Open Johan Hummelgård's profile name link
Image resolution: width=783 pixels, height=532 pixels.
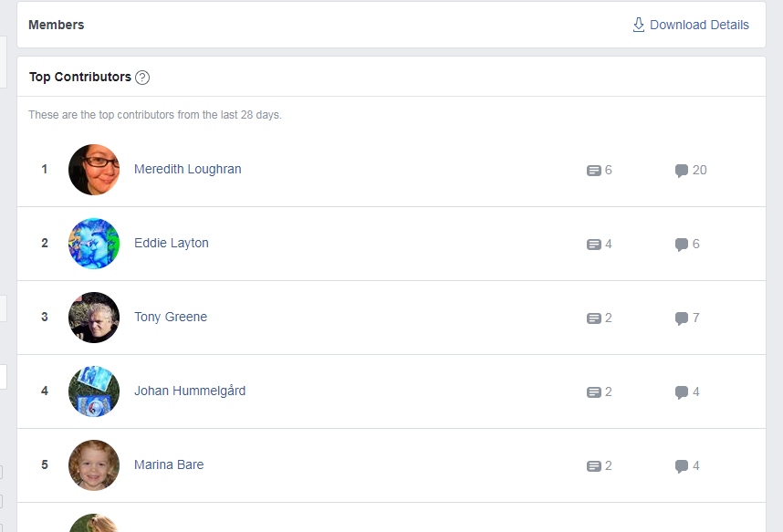pos(190,391)
